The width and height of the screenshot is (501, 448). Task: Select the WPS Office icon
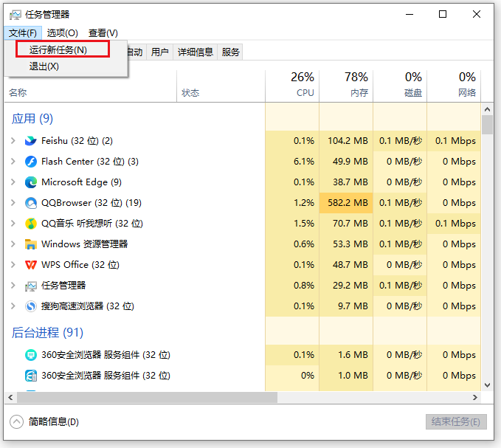coord(31,264)
